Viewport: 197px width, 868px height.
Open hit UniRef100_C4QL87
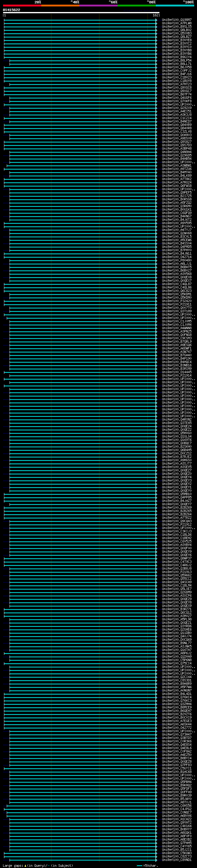(x=176, y=284)
